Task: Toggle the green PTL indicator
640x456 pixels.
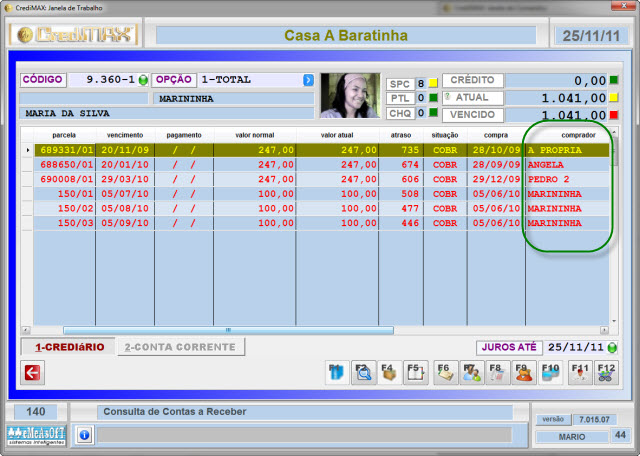Action: pos(433,98)
